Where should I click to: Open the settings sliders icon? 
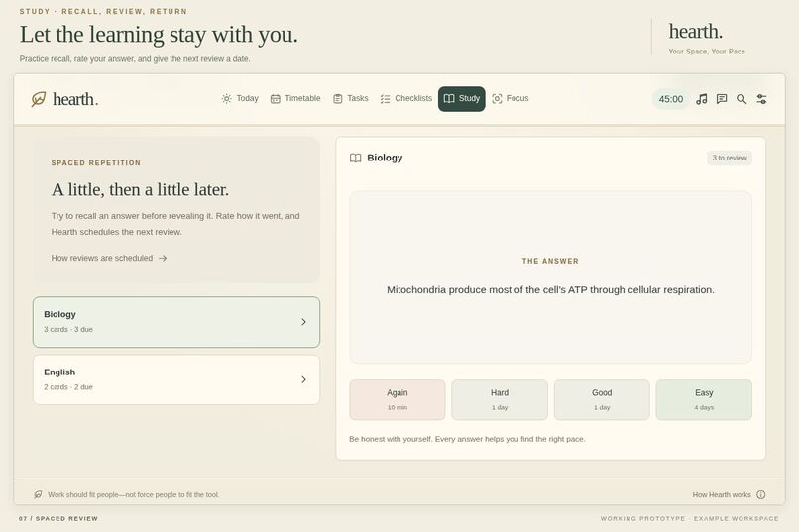click(761, 99)
